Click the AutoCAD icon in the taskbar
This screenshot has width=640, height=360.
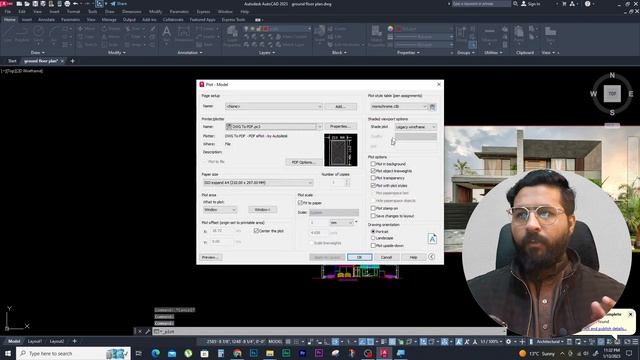click(x=384, y=353)
